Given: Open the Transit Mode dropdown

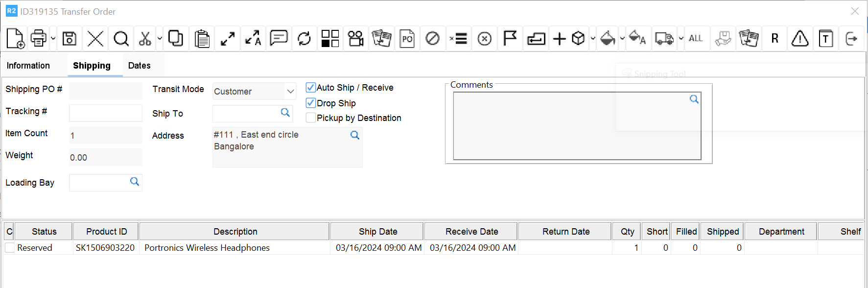Looking at the screenshot, I should tap(290, 92).
